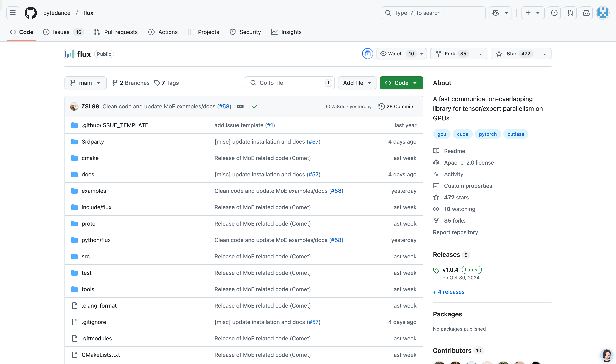The image size is (616, 364).
Task: Open the proto folder
Action: 89,224
